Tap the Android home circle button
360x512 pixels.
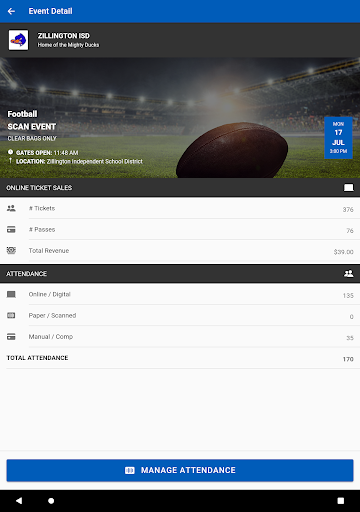pyautogui.click(x=51, y=501)
